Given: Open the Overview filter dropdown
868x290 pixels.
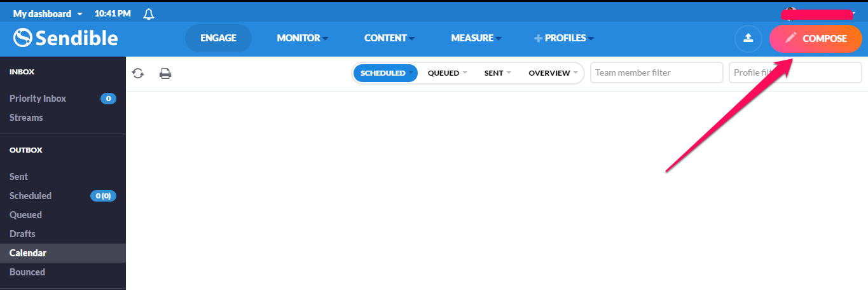Looking at the screenshot, I should coord(553,73).
